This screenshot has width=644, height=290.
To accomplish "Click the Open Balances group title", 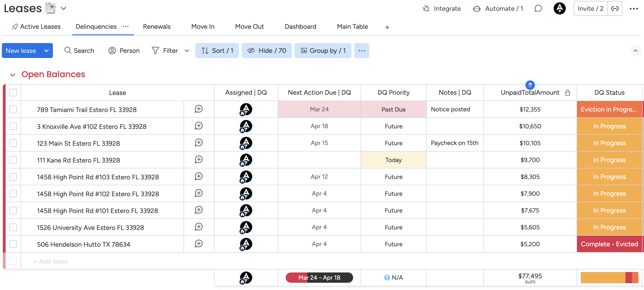I will click(53, 74).
